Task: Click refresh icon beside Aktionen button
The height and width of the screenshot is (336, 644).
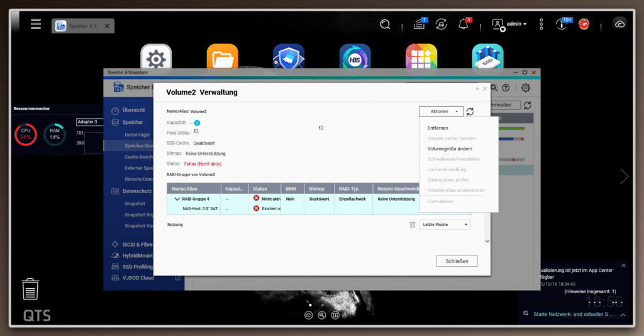Action: [x=470, y=111]
